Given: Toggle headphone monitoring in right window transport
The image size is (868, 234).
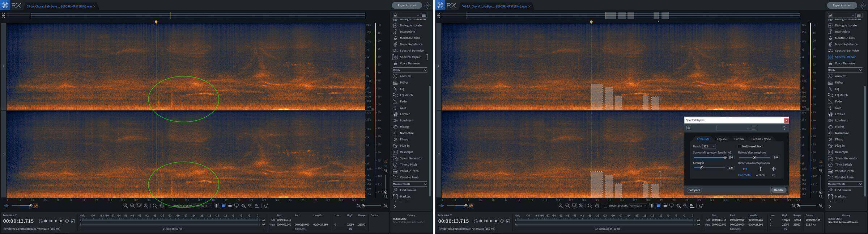Looking at the screenshot, I should (x=476, y=221).
